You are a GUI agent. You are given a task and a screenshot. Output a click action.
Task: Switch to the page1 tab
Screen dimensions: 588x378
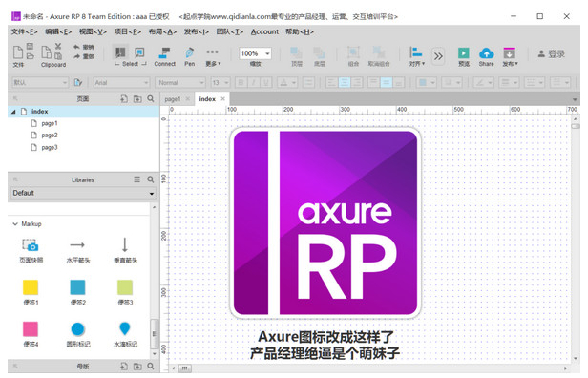(x=173, y=99)
